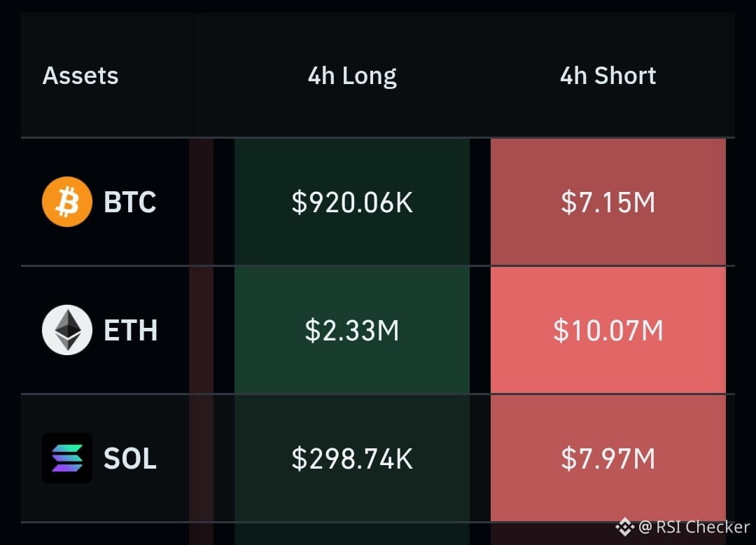Click the $920.06K value text
This screenshot has height=545, width=756.
coord(352,202)
